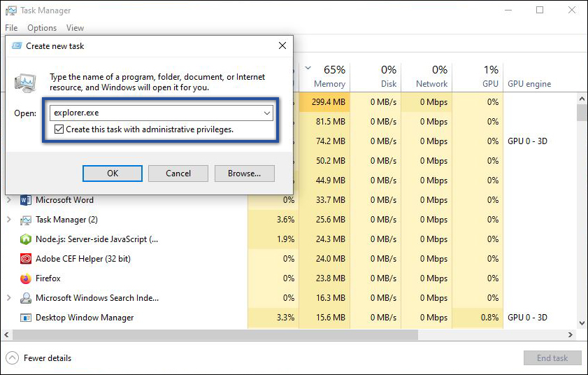
Task: Click the vertical scrollbar down arrow
Action: [582, 323]
